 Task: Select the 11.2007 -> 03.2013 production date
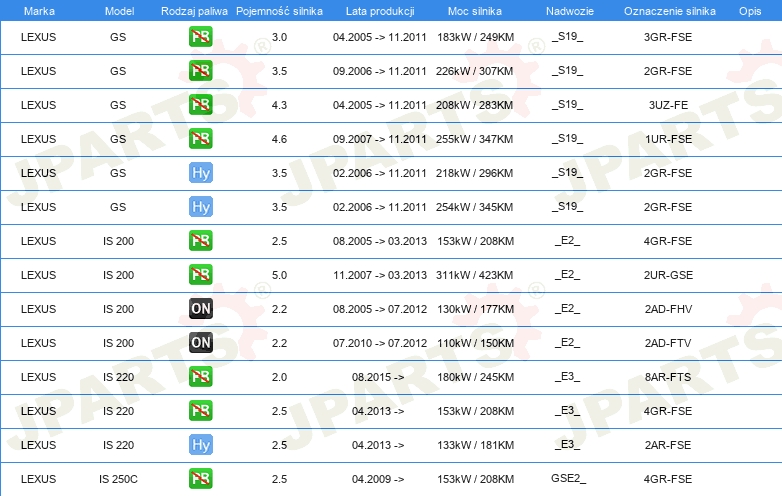click(380, 275)
